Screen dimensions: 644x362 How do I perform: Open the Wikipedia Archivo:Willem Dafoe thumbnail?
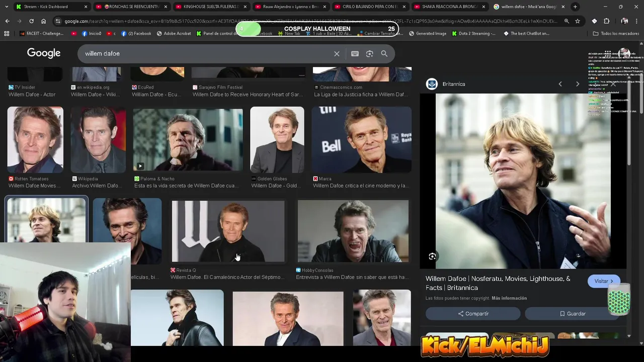click(x=98, y=140)
